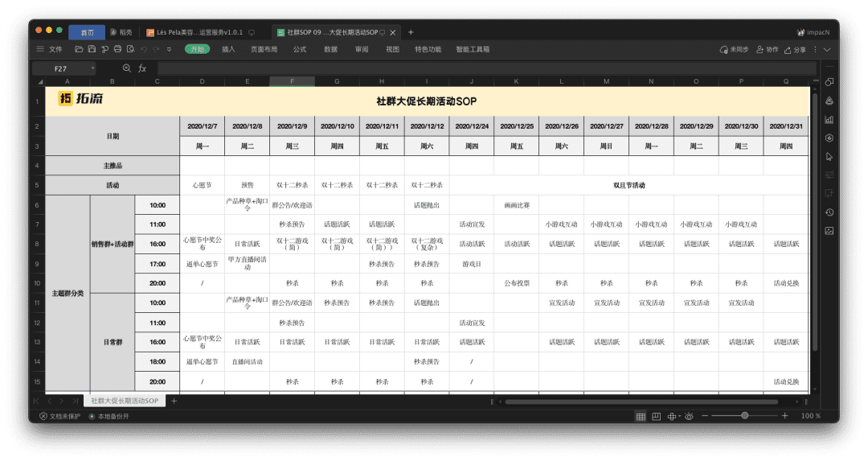Screen dimensions: 868x461
Task: Open the 插入 ribbon tab
Action: pos(228,49)
